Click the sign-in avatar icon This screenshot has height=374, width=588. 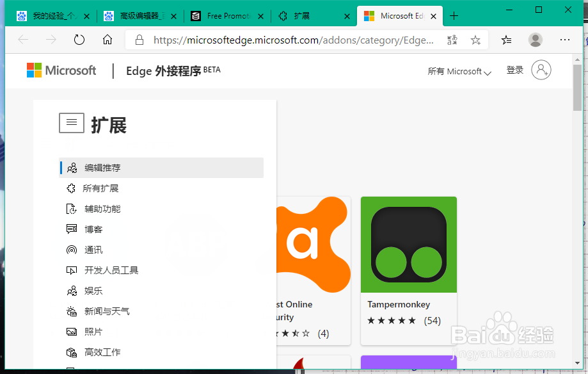[x=541, y=70]
